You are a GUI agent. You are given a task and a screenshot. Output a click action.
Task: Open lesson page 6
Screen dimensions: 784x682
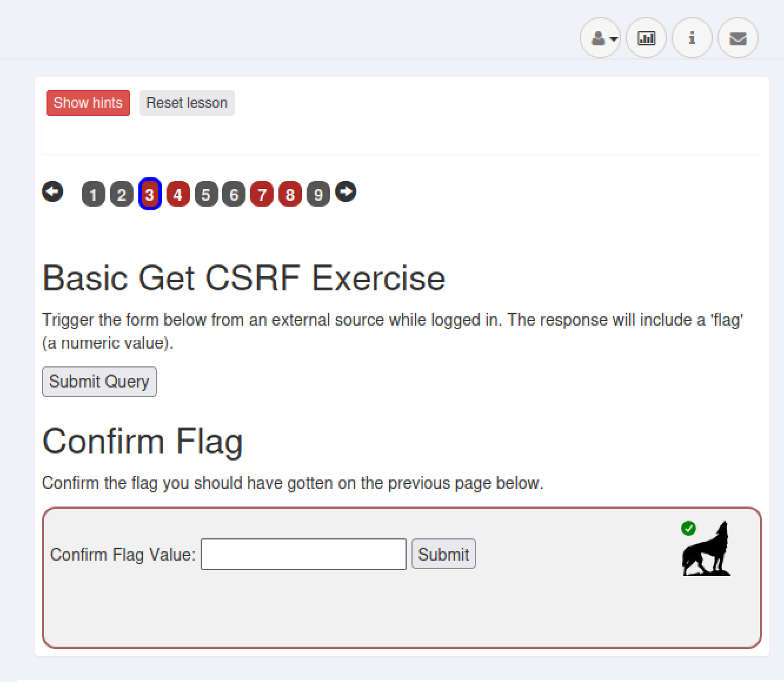click(234, 194)
